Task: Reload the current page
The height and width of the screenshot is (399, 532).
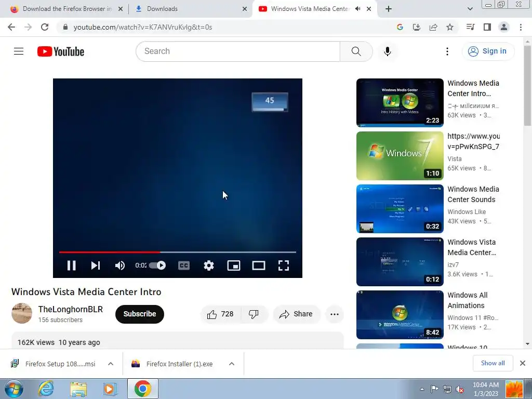Action: 45,27
